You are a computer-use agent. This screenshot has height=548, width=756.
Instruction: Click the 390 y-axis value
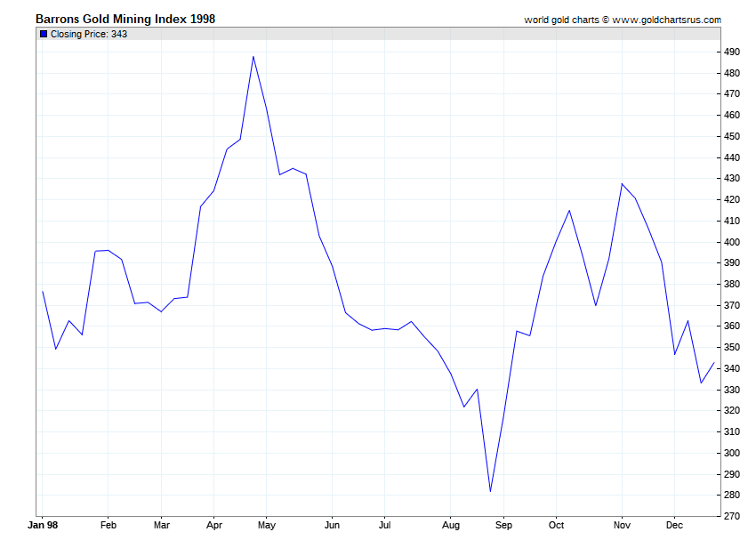pos(732,263)
